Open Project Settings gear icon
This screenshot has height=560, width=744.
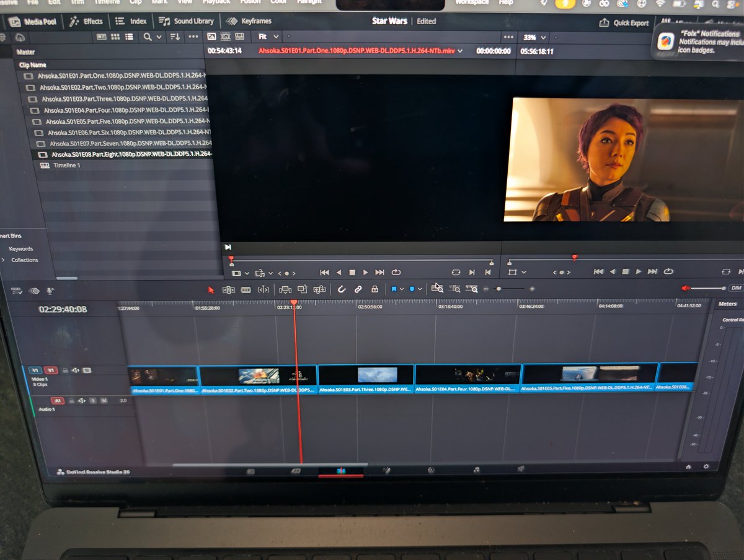click(706, 466)
